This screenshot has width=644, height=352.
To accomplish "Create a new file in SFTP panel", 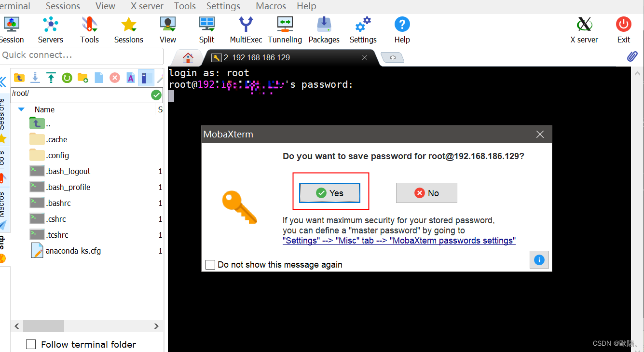I will tap(99, 77).
